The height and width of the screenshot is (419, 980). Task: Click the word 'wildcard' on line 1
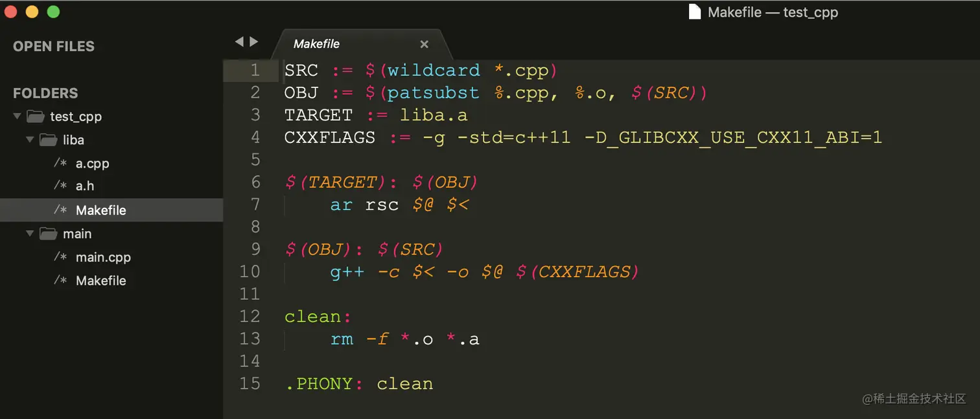coord(434,70)
